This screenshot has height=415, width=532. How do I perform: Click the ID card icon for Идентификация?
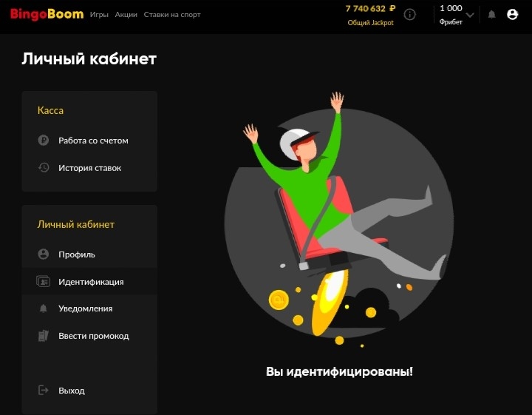point(44,282)
